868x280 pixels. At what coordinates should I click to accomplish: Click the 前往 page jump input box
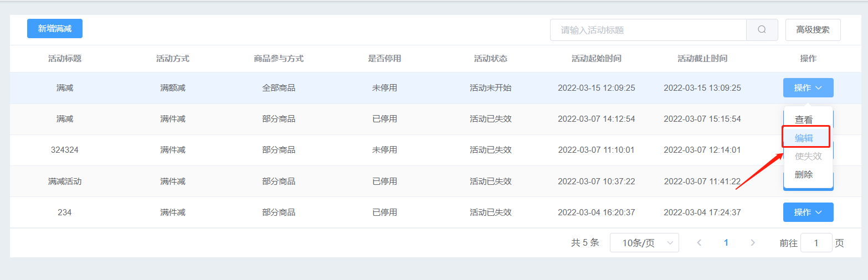[816, 242]
